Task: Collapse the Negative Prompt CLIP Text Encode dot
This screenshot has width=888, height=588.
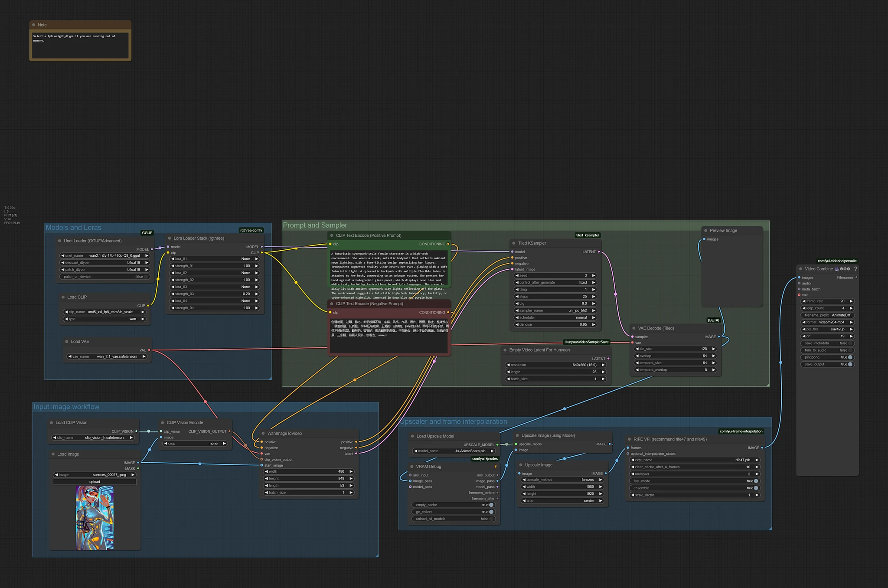Action: click(x=332, y=304)
